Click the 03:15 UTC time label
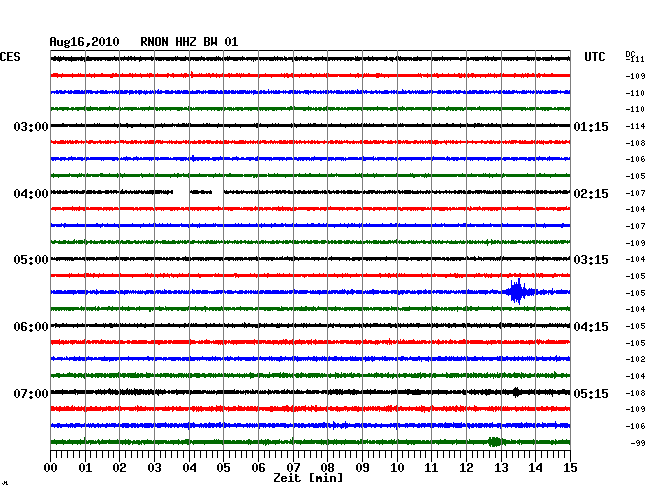 point(591,260)
